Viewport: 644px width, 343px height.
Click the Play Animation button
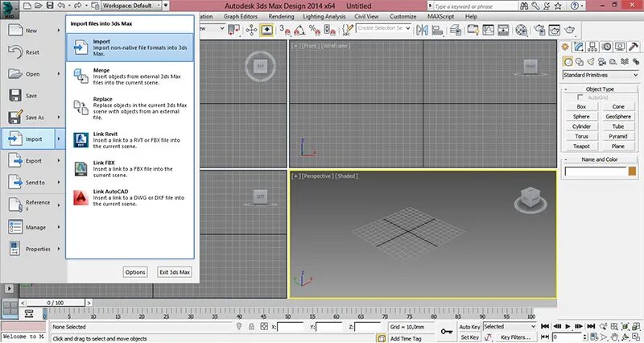[x=568, y=326]
